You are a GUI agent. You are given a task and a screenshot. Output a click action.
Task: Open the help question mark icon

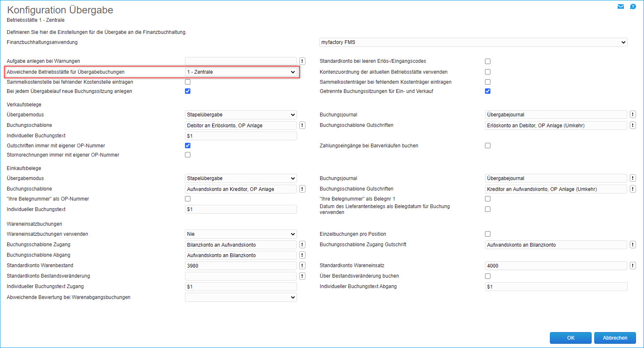point(633,7)
